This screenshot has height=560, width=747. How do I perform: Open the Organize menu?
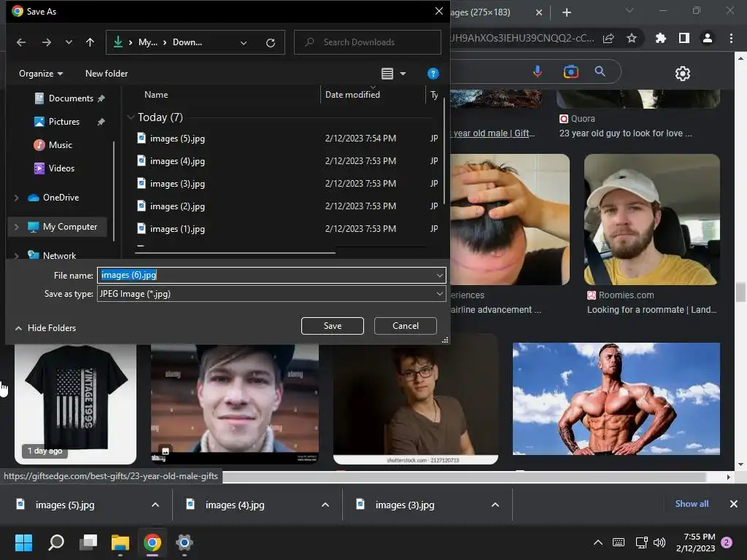click(x=41, y=74)
